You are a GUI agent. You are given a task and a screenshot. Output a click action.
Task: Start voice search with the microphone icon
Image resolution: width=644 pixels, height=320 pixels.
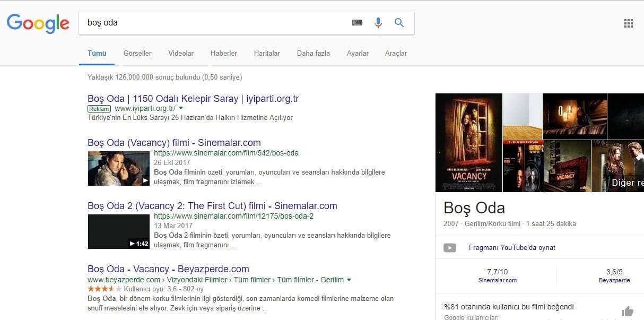coord(378,23)
